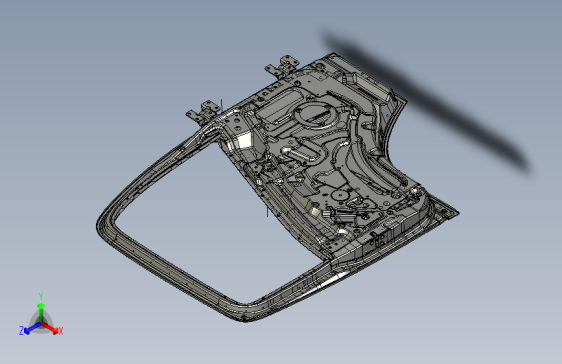562x364 pixels.
Task: Click the green Y axis arrow on the triad
Action: coord(41,312)
